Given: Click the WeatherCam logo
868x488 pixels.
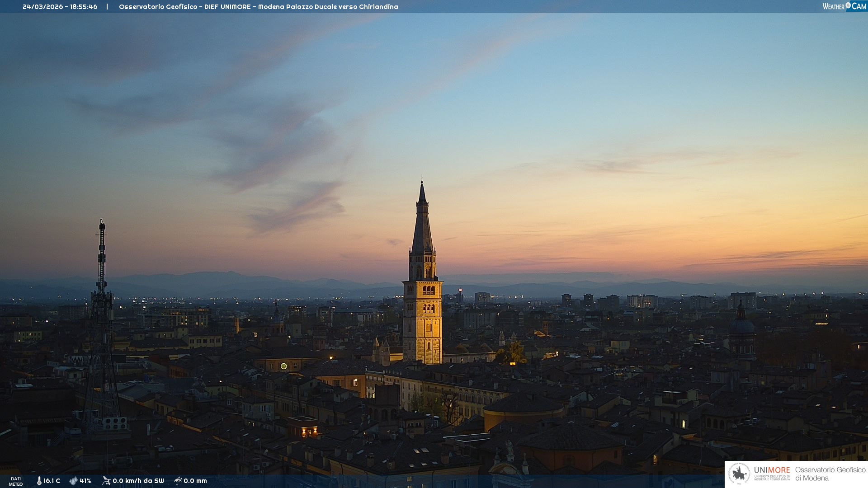Looking at the screenshot, I should click(x=844, y=6).
